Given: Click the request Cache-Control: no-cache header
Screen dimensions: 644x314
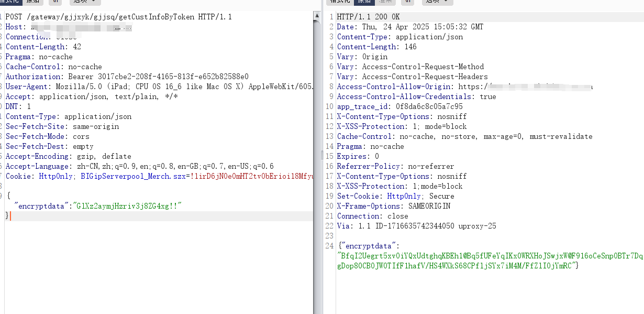Looking at the screenshot, I should (x=54, y=67).
